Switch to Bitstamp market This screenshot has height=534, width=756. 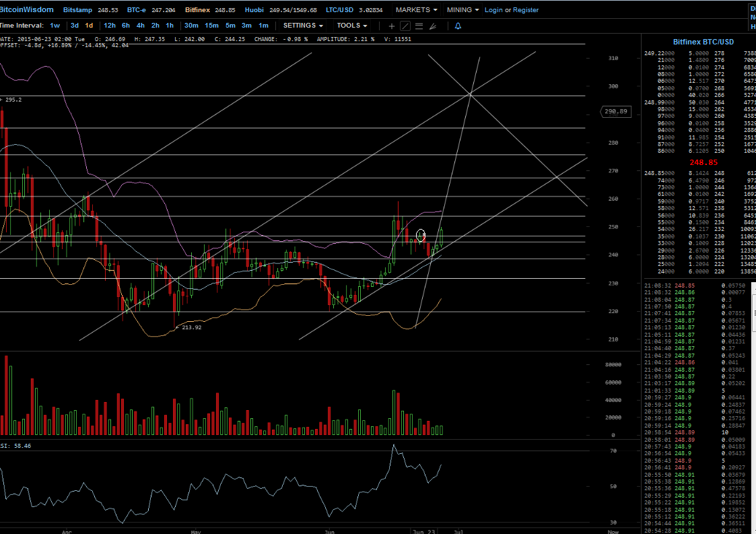[x=77, y=9]
